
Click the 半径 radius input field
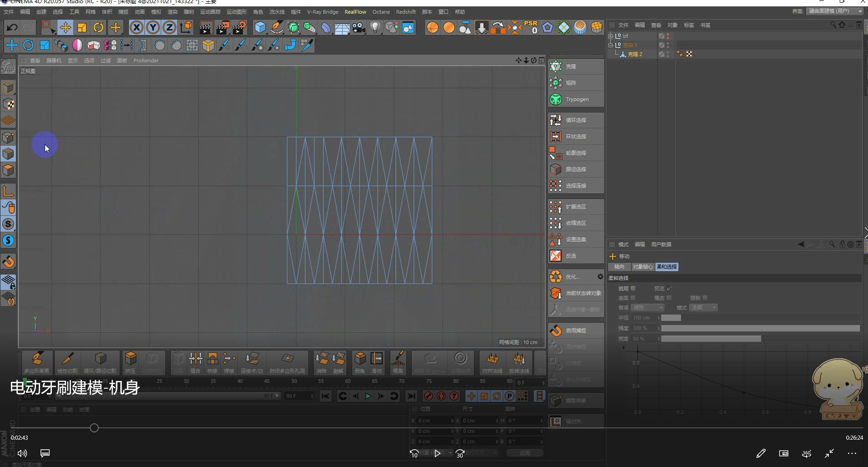[x=646, y=318]
